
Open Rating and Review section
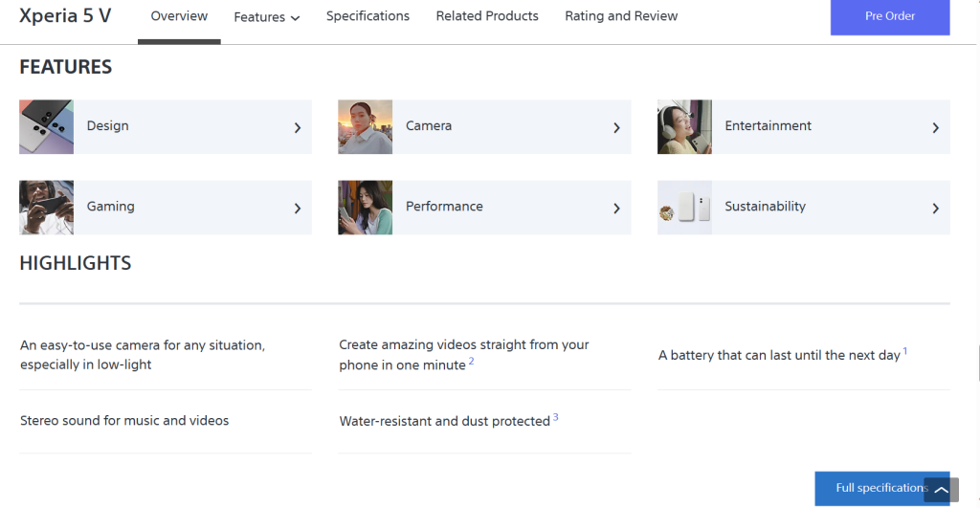621,16
